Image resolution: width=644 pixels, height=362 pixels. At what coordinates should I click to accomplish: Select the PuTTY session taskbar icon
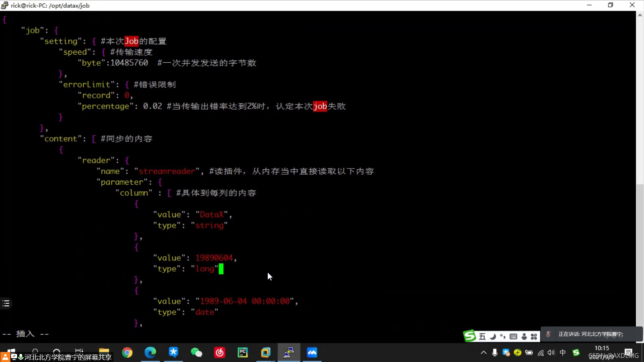click(289, 352)
